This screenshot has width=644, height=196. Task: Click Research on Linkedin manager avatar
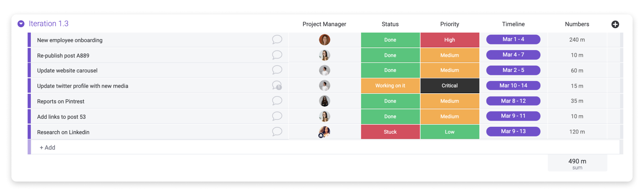324,132
